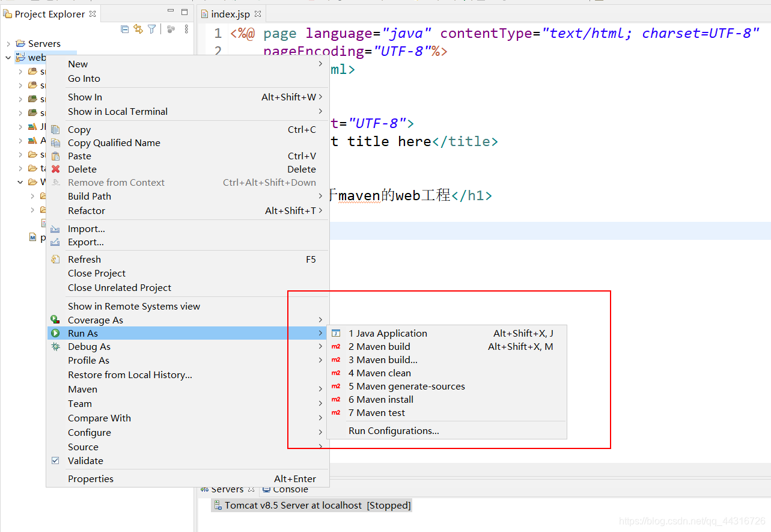
Task: Open the Project Explorer View Menu dots
Action: click(x=186, y=29)
